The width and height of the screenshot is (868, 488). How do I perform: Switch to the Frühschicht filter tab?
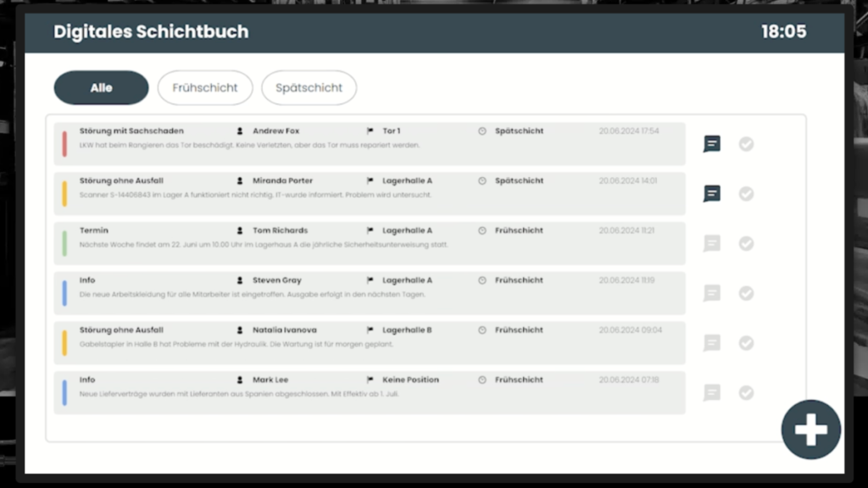pos(205,87)
